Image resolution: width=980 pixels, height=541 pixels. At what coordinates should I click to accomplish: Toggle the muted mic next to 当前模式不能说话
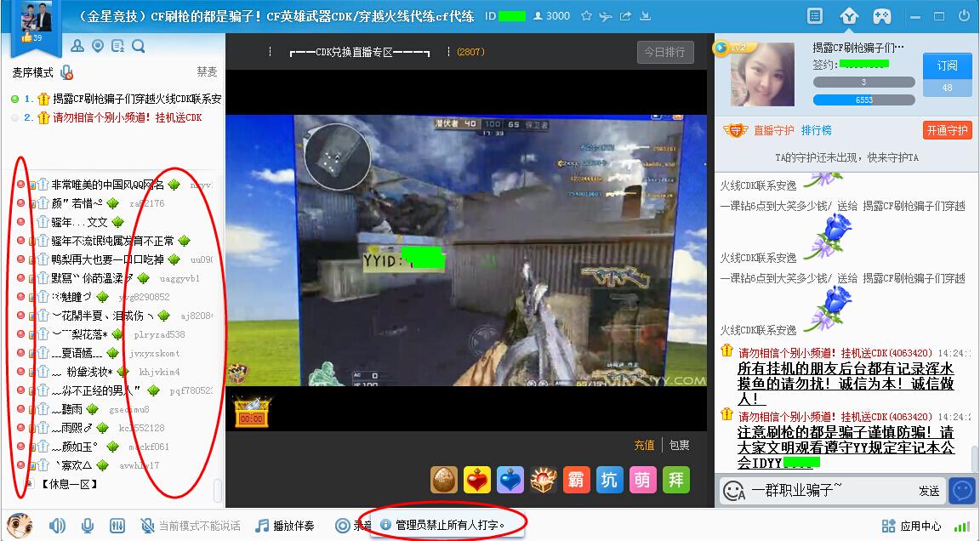pyautogui.click(x=147, y=526)
